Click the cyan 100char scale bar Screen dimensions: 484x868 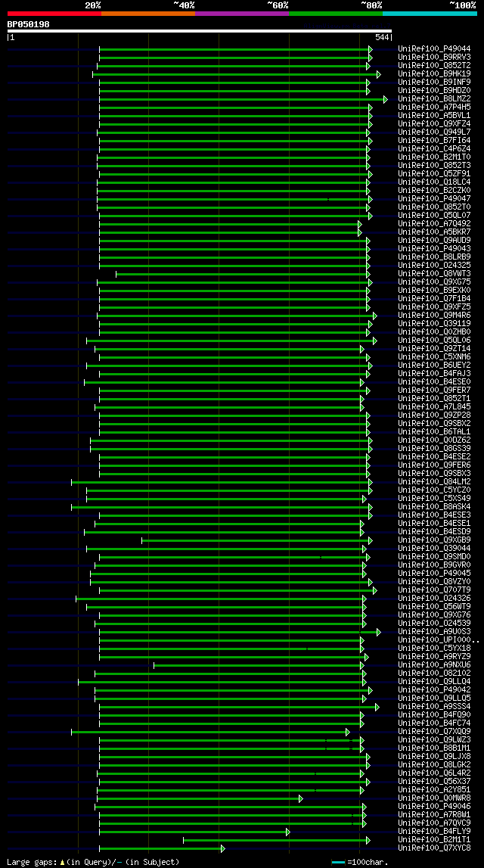click(x=339, y=863)
